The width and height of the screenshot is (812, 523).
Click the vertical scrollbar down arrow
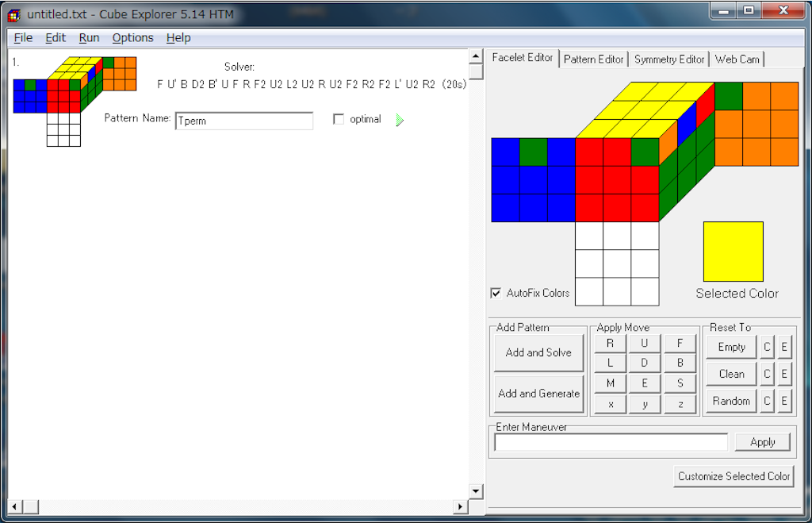pyautogui.click(x=476, y=491)
